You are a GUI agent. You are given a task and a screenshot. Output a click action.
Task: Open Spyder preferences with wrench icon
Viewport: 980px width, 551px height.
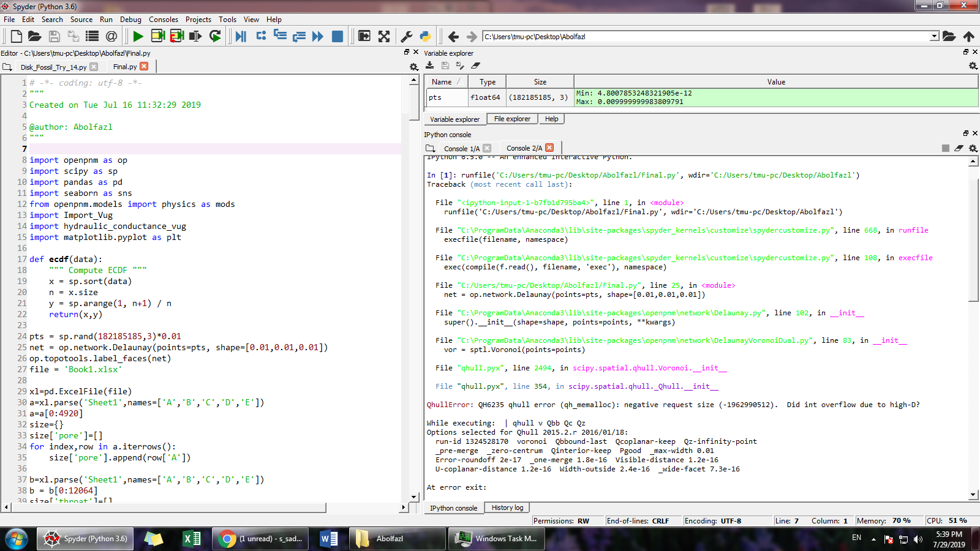tap(406, 36)
